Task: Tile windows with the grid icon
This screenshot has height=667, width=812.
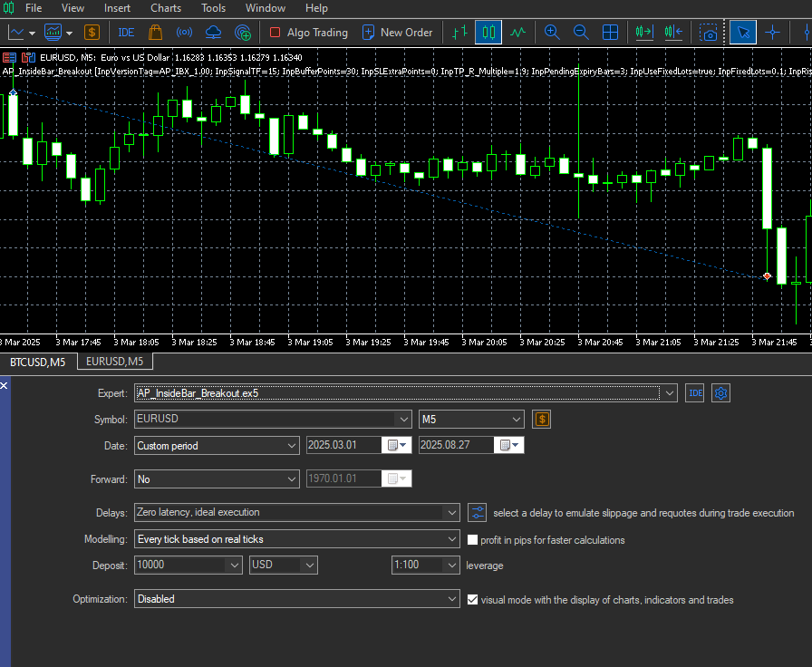Action: pos(611,33)
